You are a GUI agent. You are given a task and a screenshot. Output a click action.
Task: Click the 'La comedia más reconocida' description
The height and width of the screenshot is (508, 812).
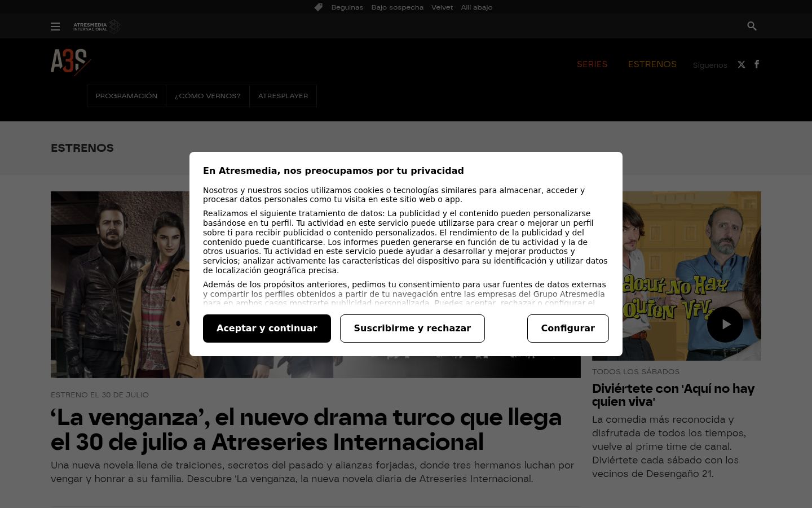(669, 447)
